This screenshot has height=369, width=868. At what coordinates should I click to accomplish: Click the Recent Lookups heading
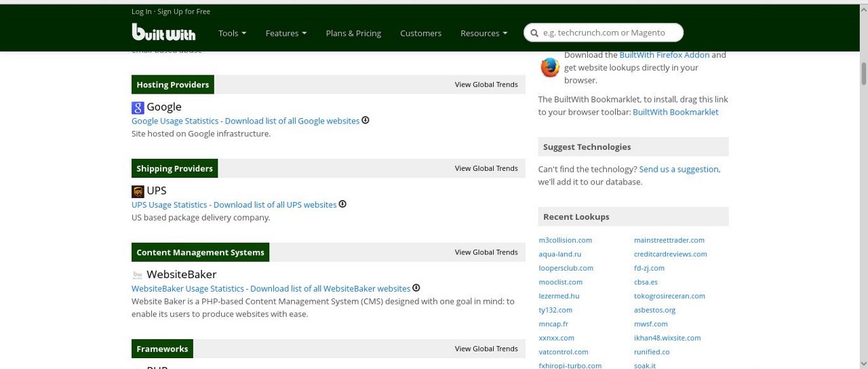click(x=576, y=217)
